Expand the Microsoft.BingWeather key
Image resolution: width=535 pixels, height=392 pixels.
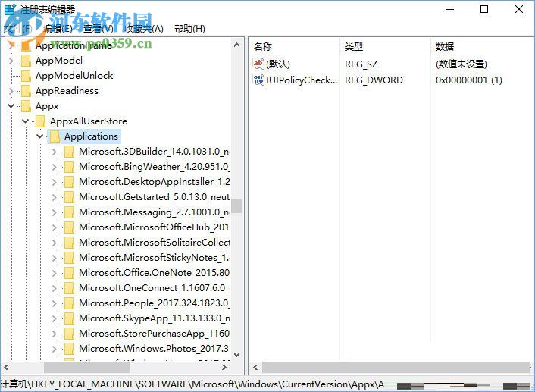[55, 167]
